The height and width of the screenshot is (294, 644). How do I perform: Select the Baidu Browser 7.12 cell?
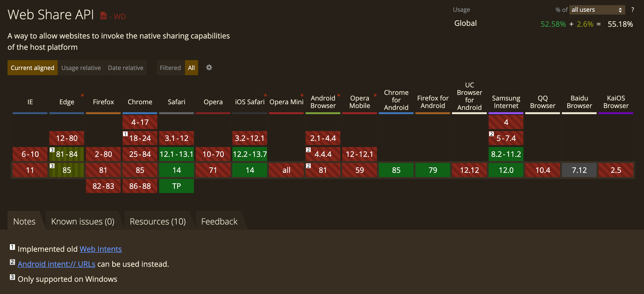579,170
